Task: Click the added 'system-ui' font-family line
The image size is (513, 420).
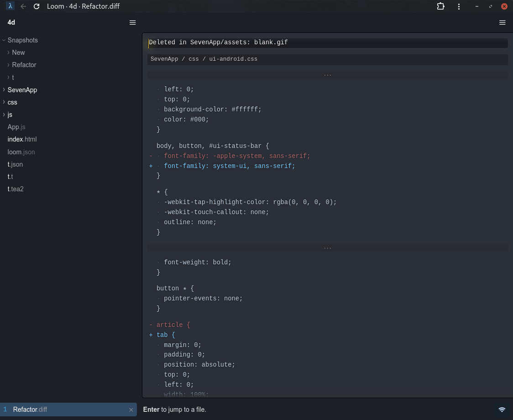Action: (x=230, y=166)
